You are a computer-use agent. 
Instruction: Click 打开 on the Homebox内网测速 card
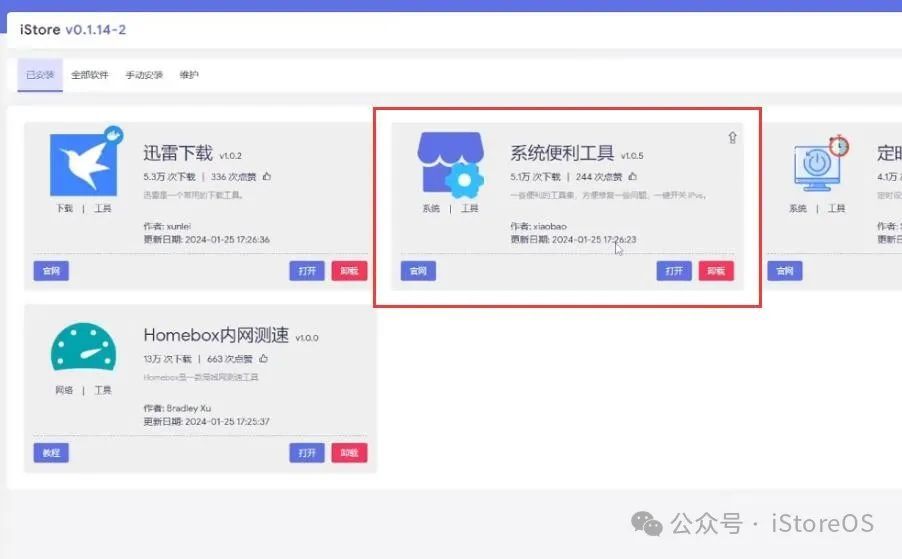[x=307, y=453]
